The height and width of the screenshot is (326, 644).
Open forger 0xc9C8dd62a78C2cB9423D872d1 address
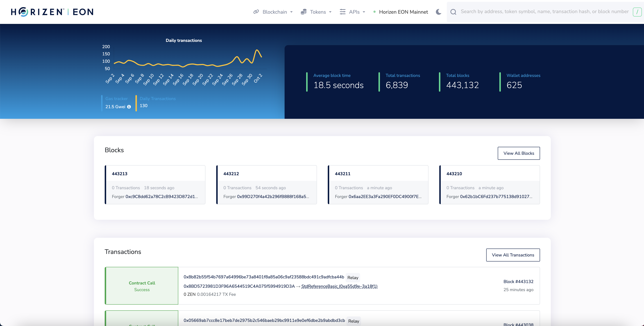[x=162, y=197]
